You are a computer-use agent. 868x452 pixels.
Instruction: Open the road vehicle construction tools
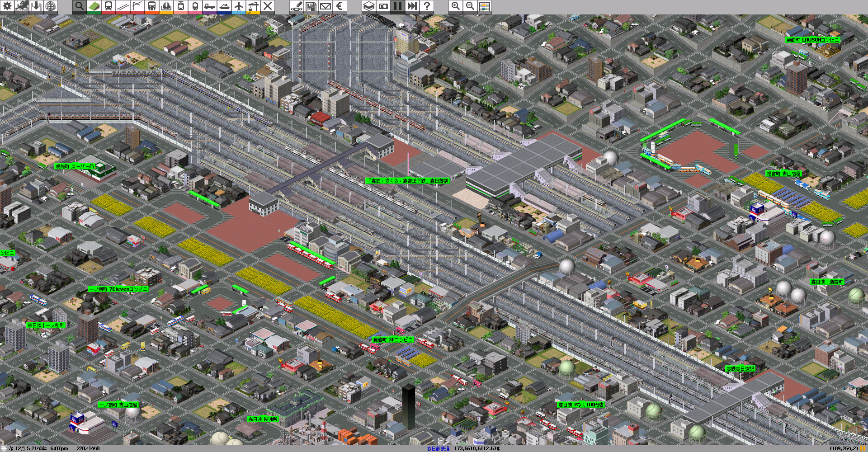pos(209,6)
